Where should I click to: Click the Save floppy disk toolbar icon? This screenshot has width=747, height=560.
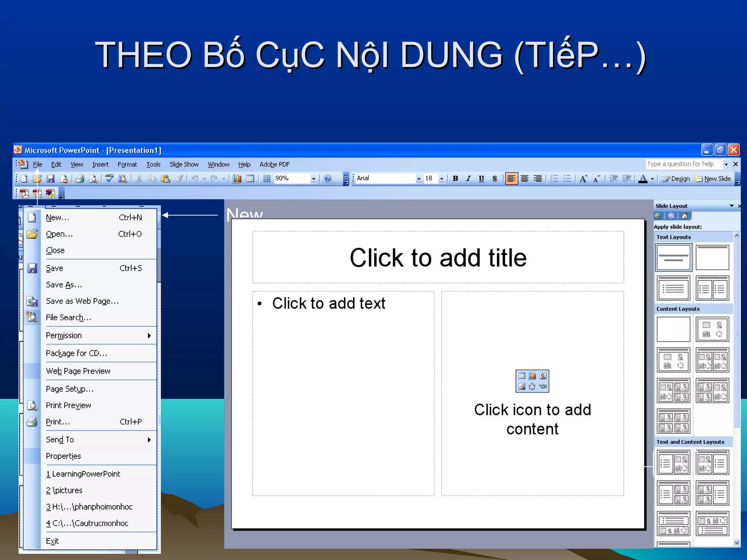(x=50, y=179)
